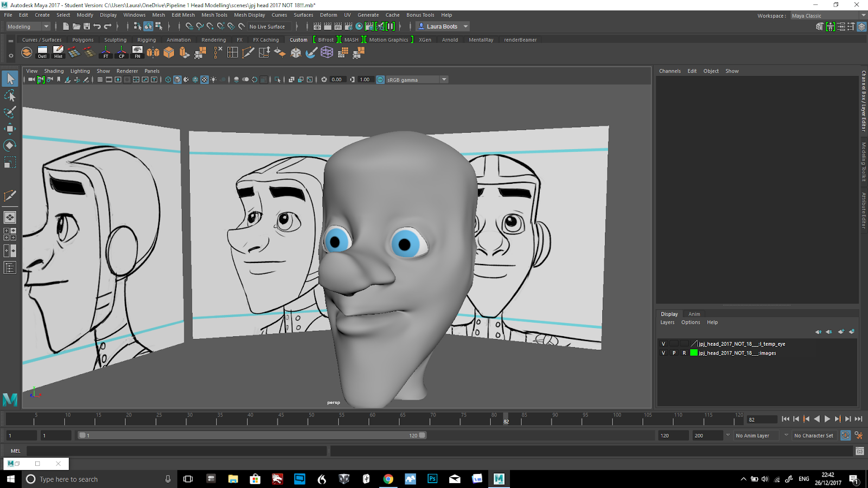Select the Move tool in toolbox

pyautogui.click(x=10, y=129)
